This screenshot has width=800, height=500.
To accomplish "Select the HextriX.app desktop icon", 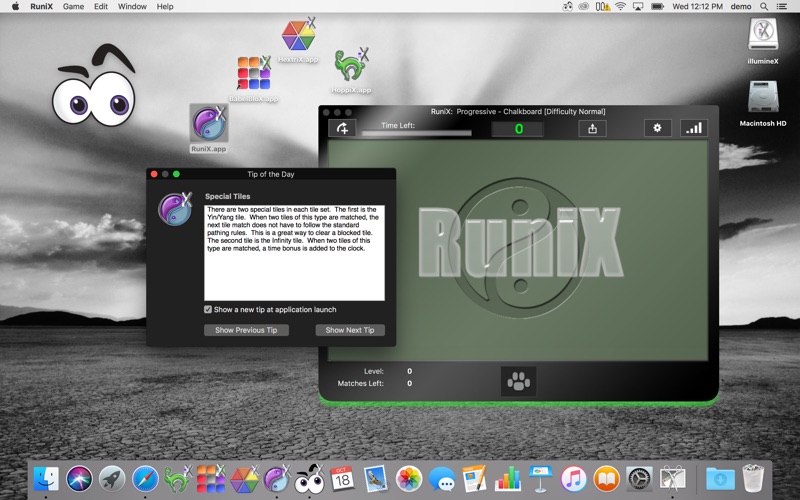I will tap(299, 35).
